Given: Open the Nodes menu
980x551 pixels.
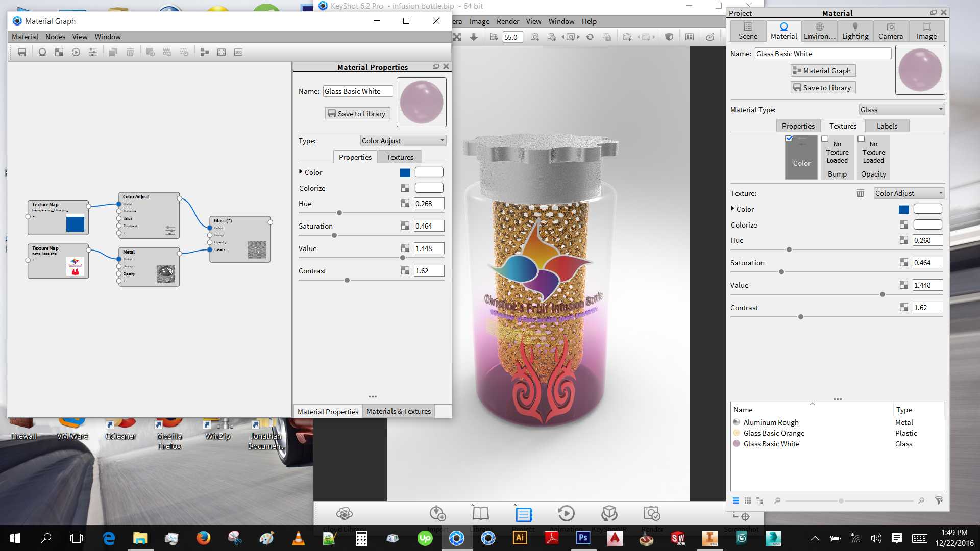Looking at the screenshot, I should point(55,37).
